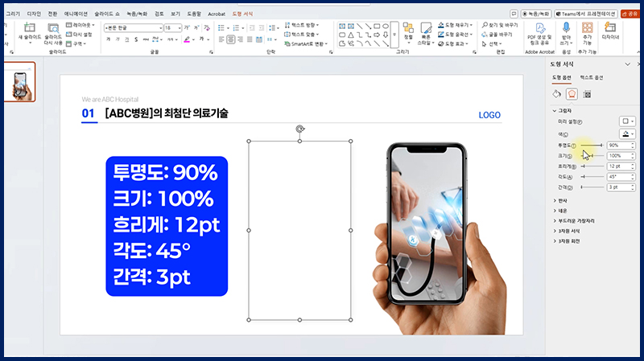This screenshot has height=361, width=644.
Task: Select the oval shape in the shapes gallery
Action: coord(386,26)
